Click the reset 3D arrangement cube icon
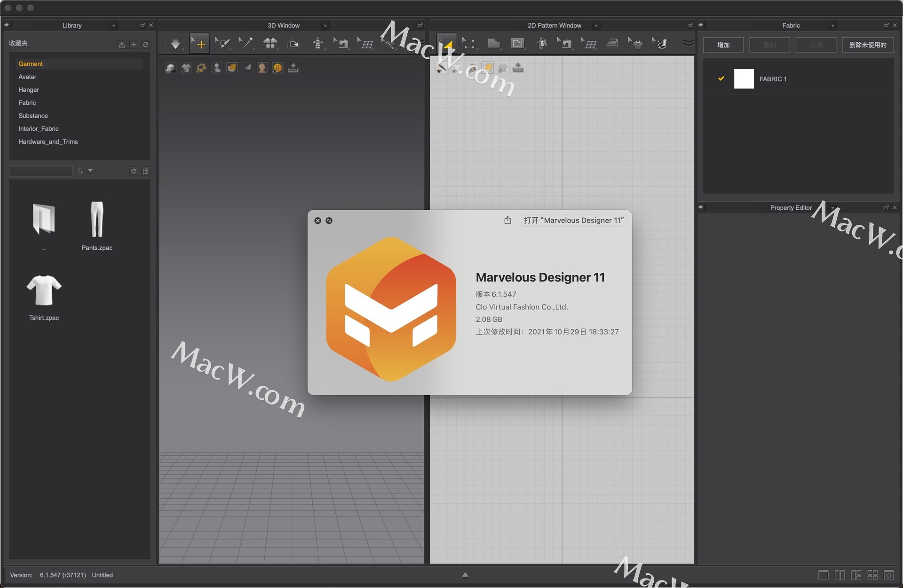 click(x=293, y=44)
